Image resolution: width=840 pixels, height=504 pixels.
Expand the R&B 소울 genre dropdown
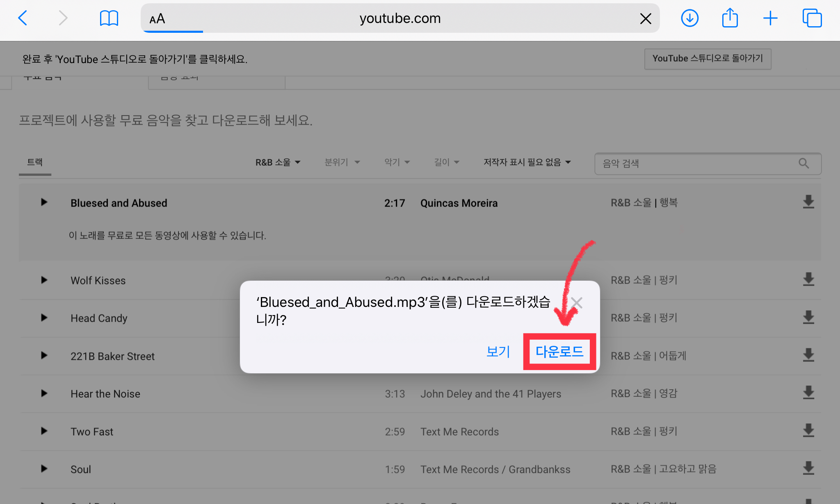[x=278, y=162]
